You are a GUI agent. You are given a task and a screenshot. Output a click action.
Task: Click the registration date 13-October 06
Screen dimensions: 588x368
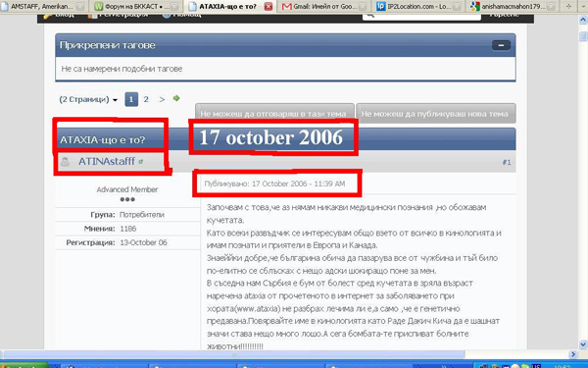(x=143, y=242)
